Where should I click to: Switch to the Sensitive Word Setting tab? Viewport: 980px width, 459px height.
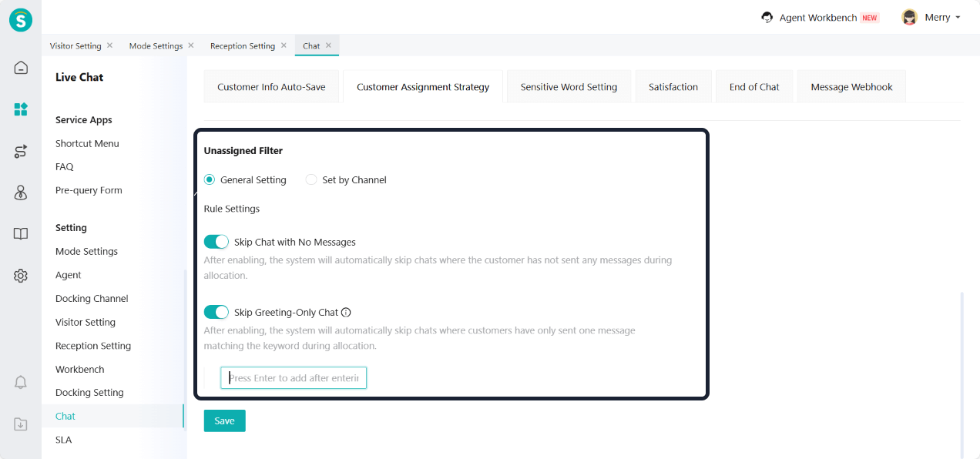click(x=569, y=87)
